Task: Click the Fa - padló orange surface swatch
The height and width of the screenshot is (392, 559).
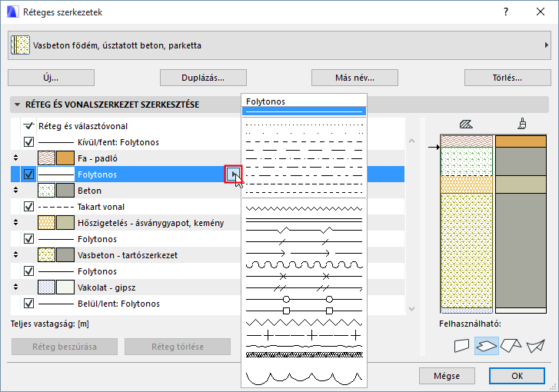Action: pos(65,158)
